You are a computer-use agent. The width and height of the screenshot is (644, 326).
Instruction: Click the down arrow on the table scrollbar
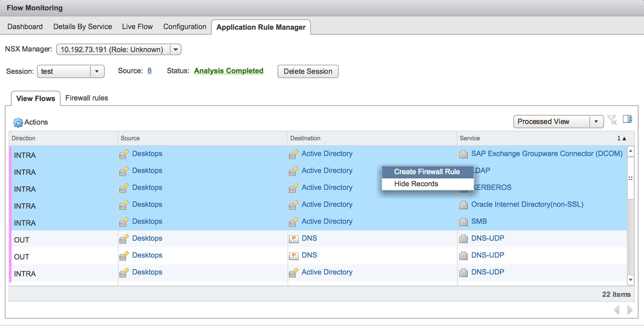click(x=630, y=280)
